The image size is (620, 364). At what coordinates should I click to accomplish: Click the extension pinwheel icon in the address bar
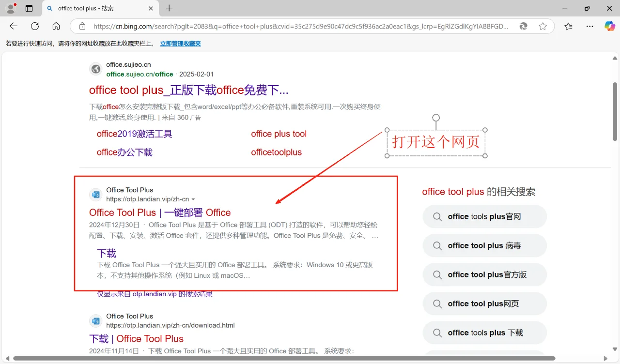[x=524, y=27]
